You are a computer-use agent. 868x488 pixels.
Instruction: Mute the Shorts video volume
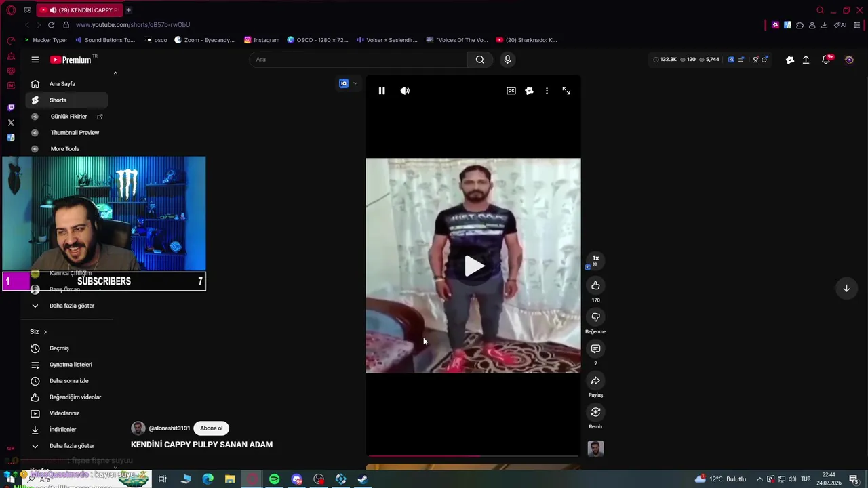(405, 91)
